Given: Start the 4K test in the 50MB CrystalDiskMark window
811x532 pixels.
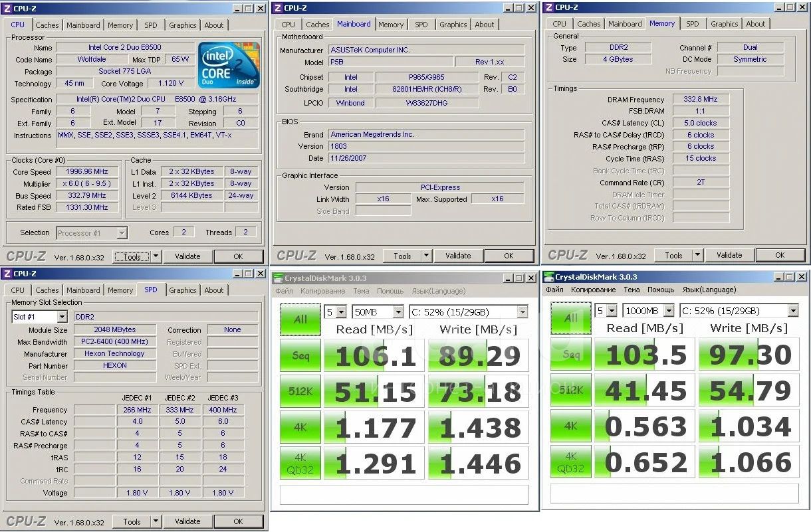Looking at the screenshot, I should tap(300, 427).
